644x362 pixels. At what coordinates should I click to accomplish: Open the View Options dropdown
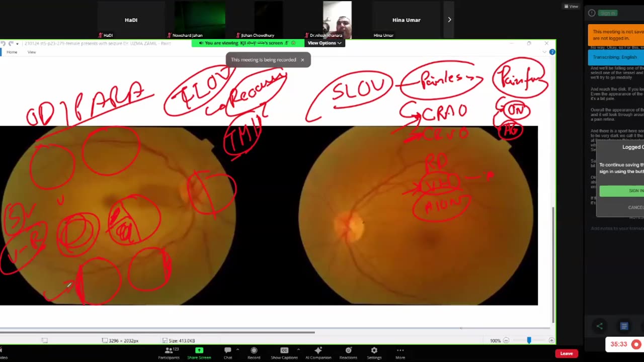325,43
